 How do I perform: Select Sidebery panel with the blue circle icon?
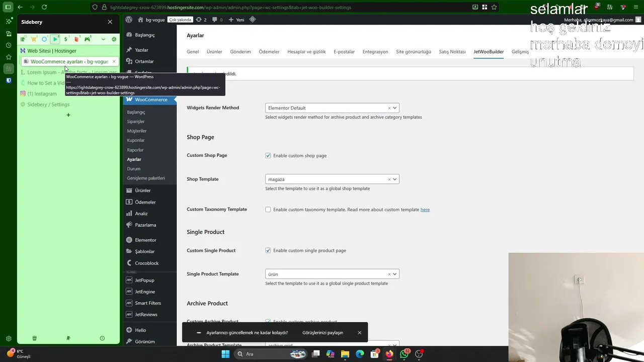tap(44, 39)
